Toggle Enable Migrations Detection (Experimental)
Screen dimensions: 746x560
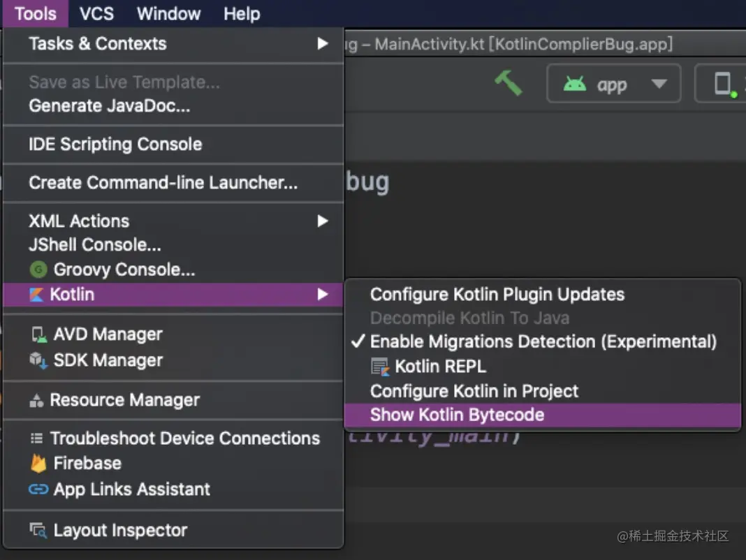click(x=542, y=341)
